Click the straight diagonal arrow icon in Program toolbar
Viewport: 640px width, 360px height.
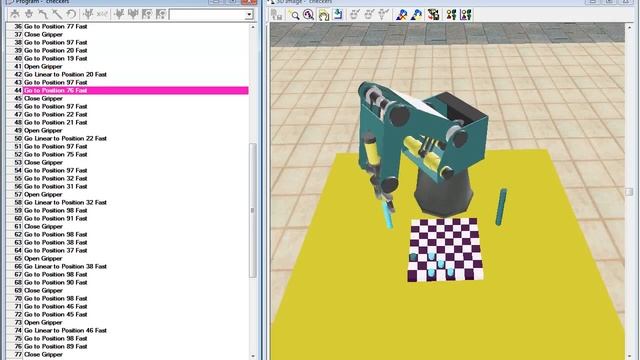pos(57,14)
